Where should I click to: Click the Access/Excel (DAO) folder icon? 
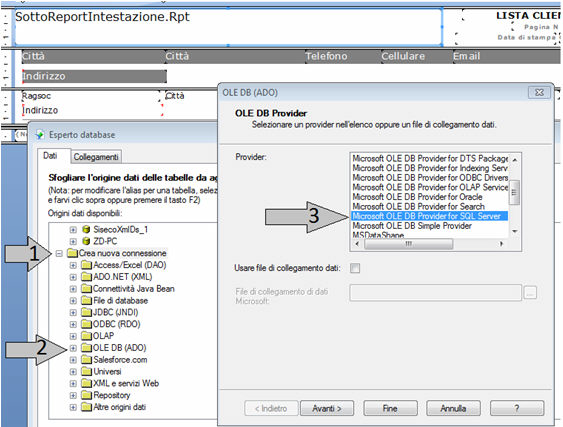pyautogui.click(x=87, y=265)
